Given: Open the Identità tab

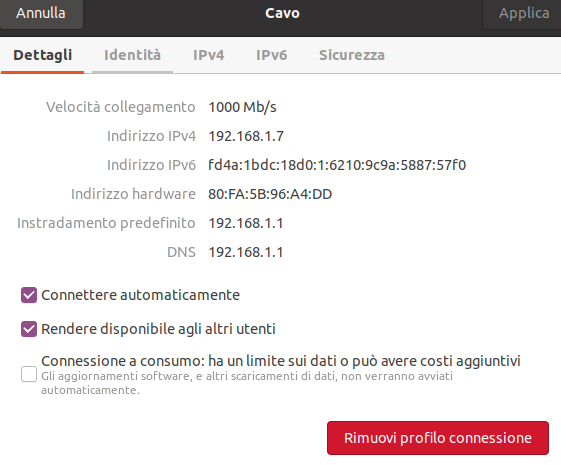Looking at the screenshot, I should click(132, 55).
